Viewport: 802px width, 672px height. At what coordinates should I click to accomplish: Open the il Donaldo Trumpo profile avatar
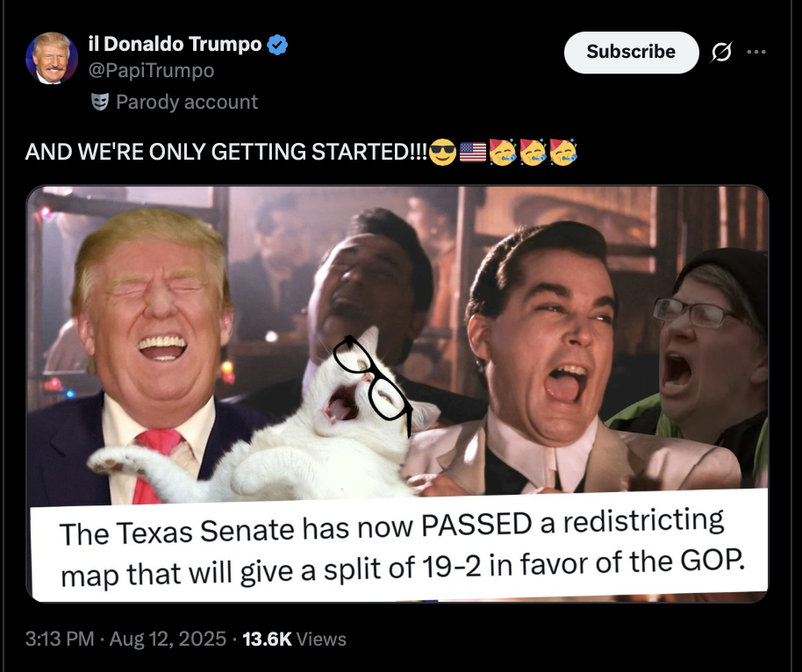click(x=52, y=58)
